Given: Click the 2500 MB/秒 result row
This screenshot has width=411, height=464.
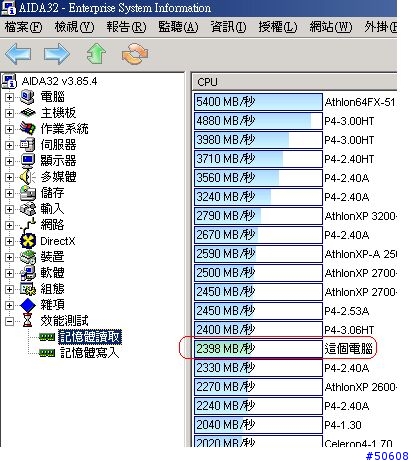Looking at the screenshot, I should 295,273.
